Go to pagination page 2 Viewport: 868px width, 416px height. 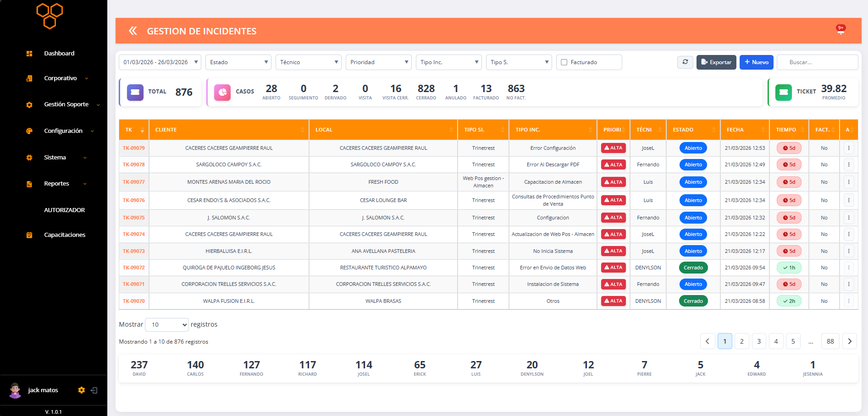pyautogui.click(x=742, y=341)
